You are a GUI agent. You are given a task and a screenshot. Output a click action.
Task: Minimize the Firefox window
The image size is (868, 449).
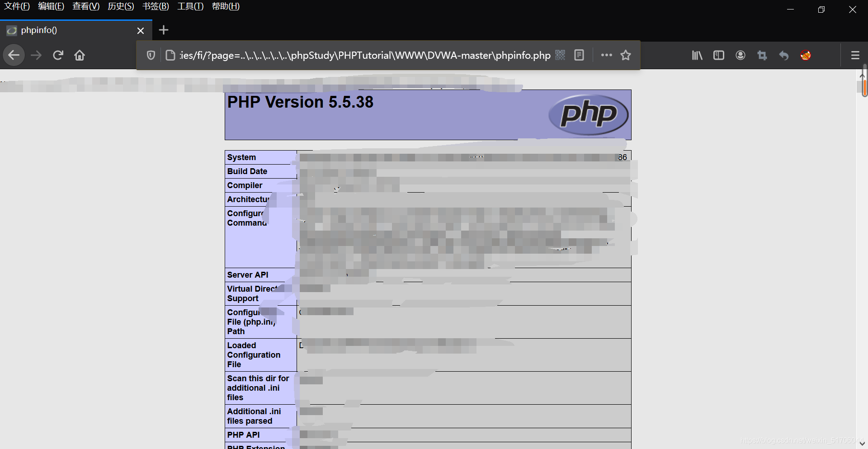[x=790, y=9]
